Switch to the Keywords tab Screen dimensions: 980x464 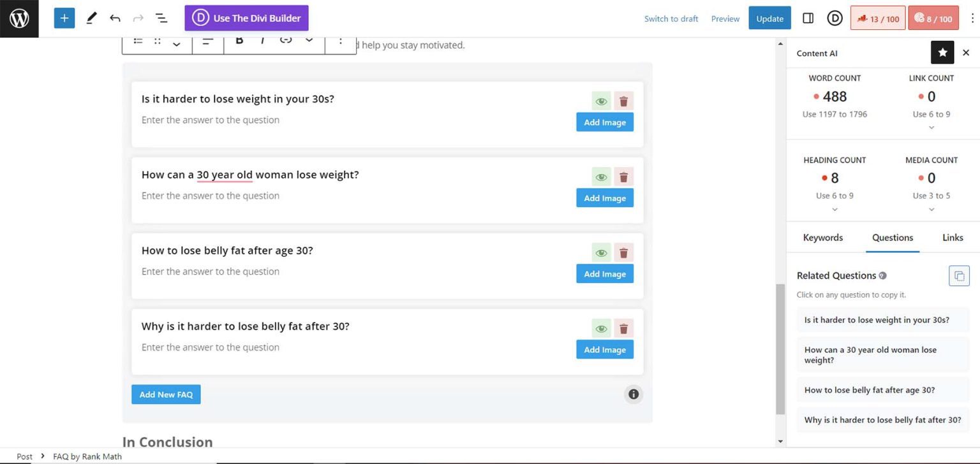(822, 237)
